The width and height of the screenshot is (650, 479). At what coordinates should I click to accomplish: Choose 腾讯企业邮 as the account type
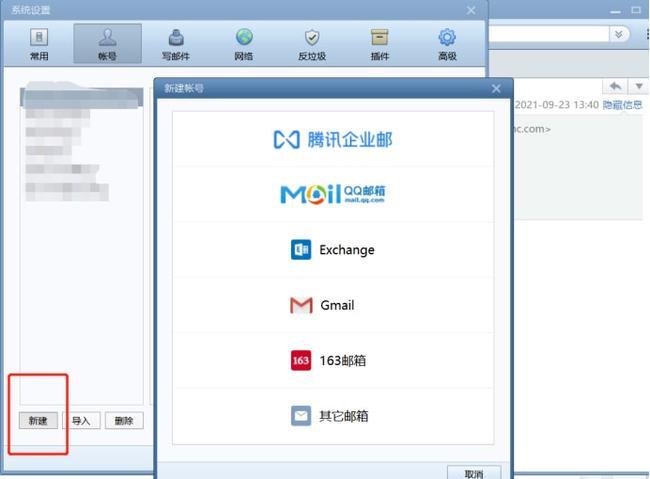click(333, 139)
